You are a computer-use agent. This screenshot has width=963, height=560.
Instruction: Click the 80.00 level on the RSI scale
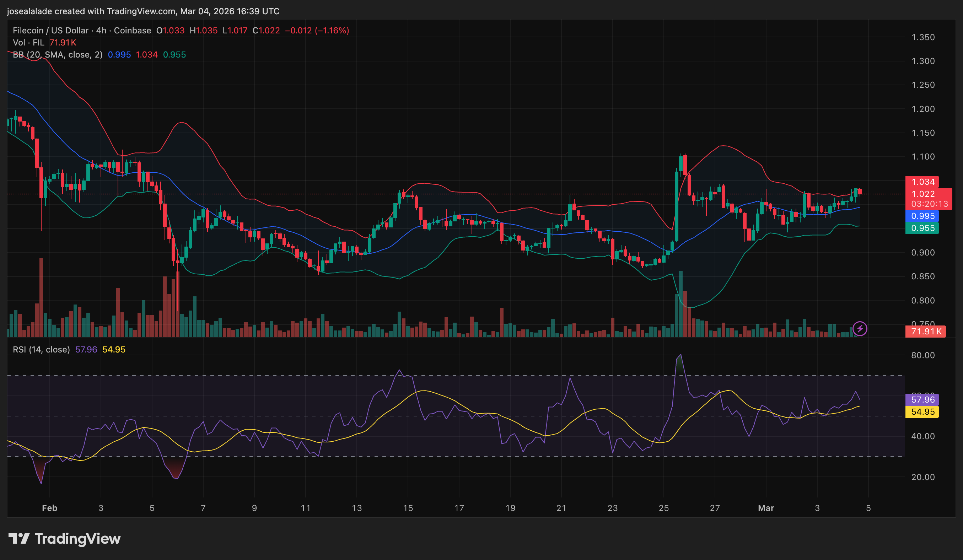pos(923,355)
